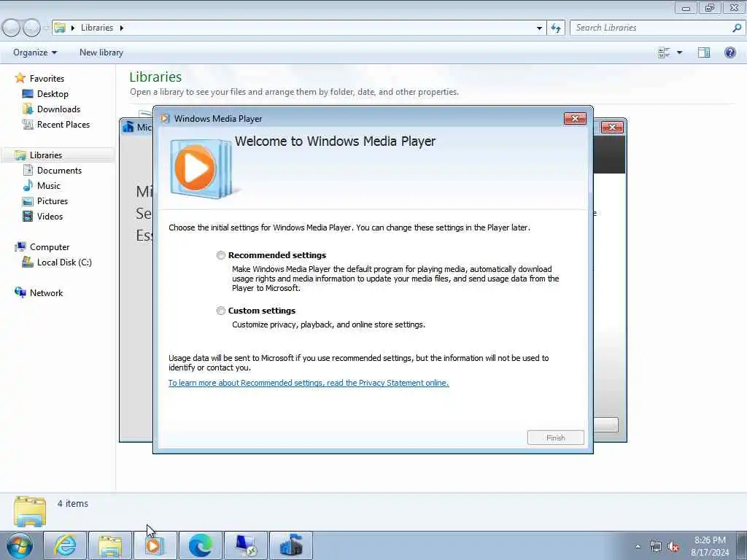Expand the arrow after Libraries in the address bar
The height and width of the screenshot is (560, 747).
click(x=122, y=28)
